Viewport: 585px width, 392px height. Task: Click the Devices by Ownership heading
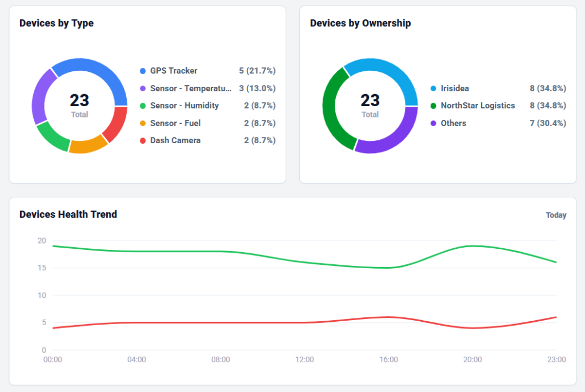coord(360,23)
